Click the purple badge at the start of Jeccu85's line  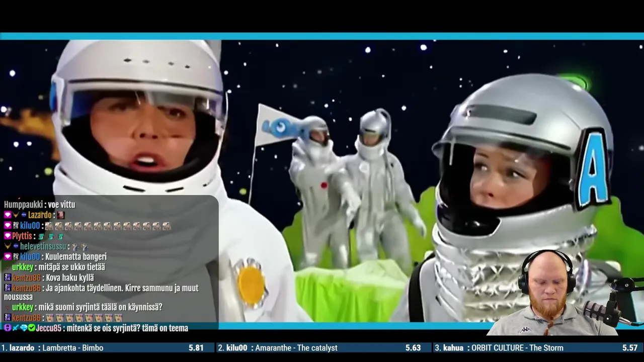coord(8,328)
